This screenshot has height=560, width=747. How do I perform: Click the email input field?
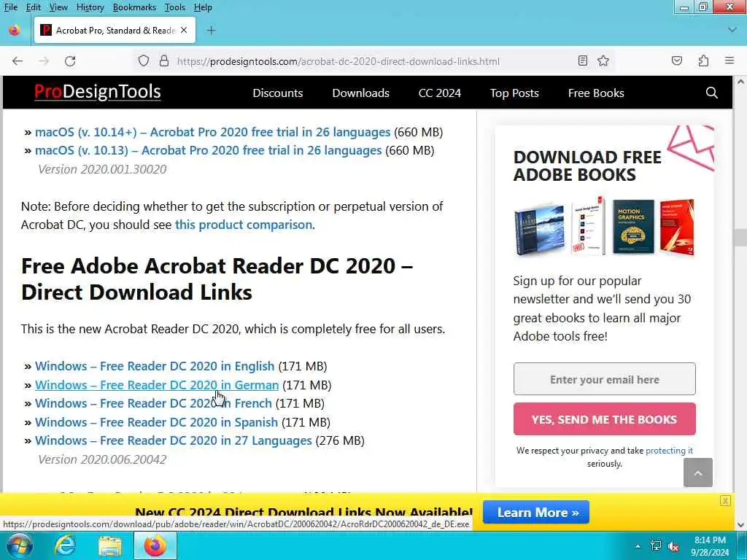click(604, 379)
